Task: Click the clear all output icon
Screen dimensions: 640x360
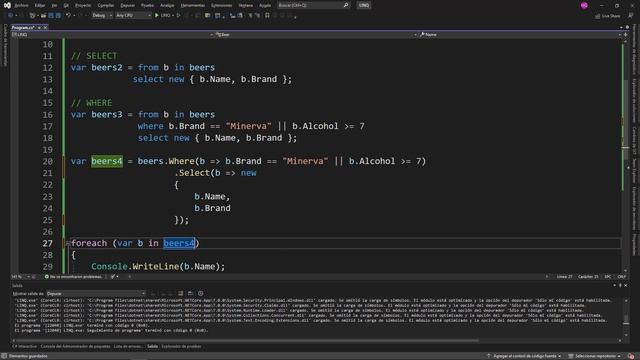Action: (180, 293)
